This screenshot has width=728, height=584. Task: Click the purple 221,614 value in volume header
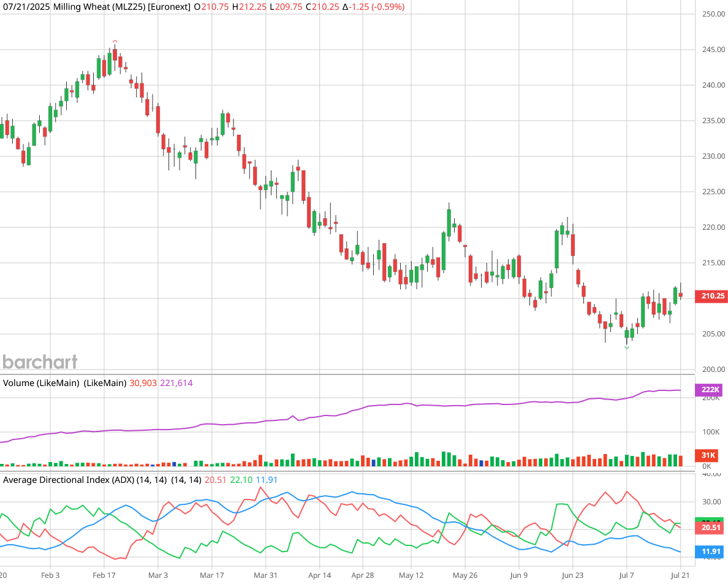[176, 383]
